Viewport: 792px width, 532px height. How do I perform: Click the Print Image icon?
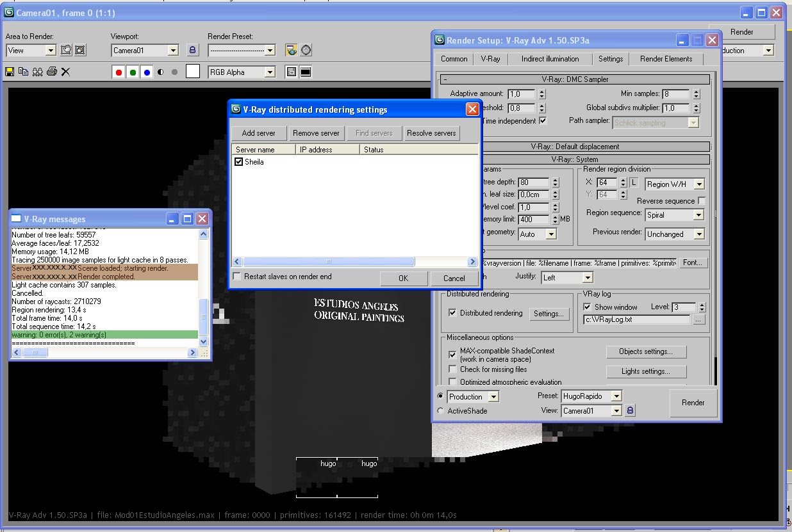[x=52, y=72]
